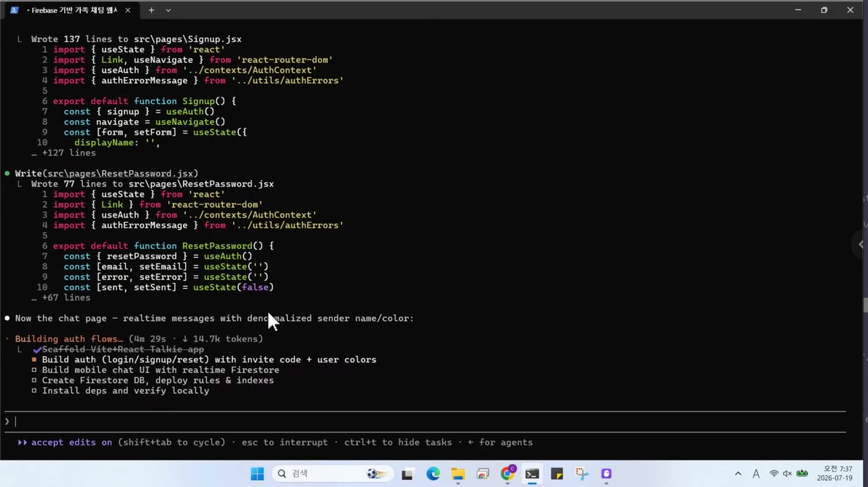
Task: Click the 'Build auth (login/signup/reset)' task item
Action: click(209, 360)
